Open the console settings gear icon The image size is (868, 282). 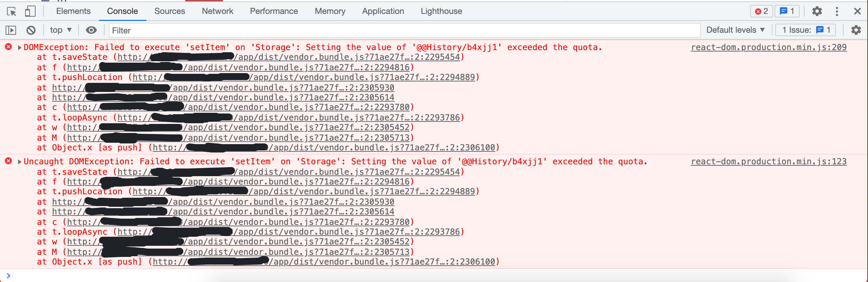pyautogui.click(x=856, y=30)
